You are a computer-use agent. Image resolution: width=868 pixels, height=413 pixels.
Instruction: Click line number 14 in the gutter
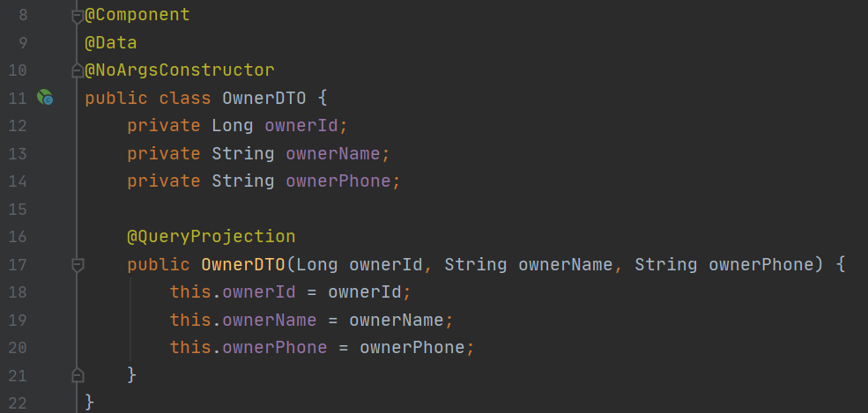tap(18, 181)
